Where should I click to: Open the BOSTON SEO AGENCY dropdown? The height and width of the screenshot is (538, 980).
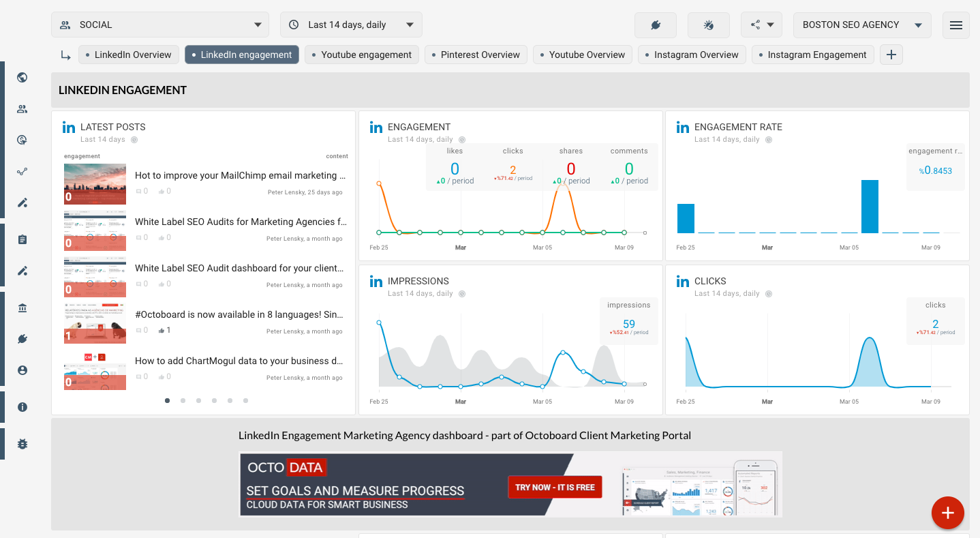862,25
